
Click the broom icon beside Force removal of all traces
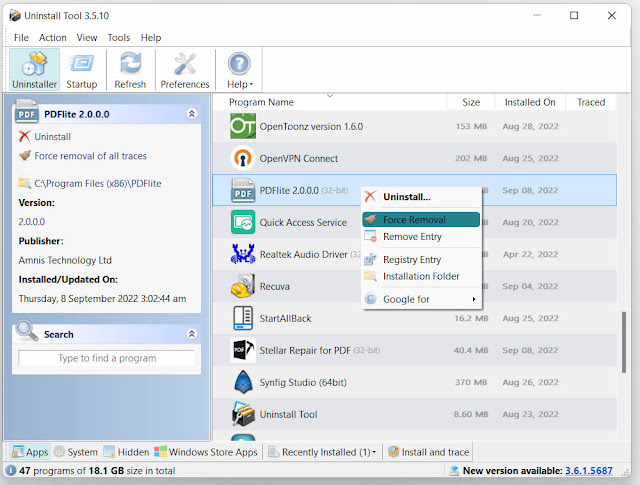[x=25, y=156]
